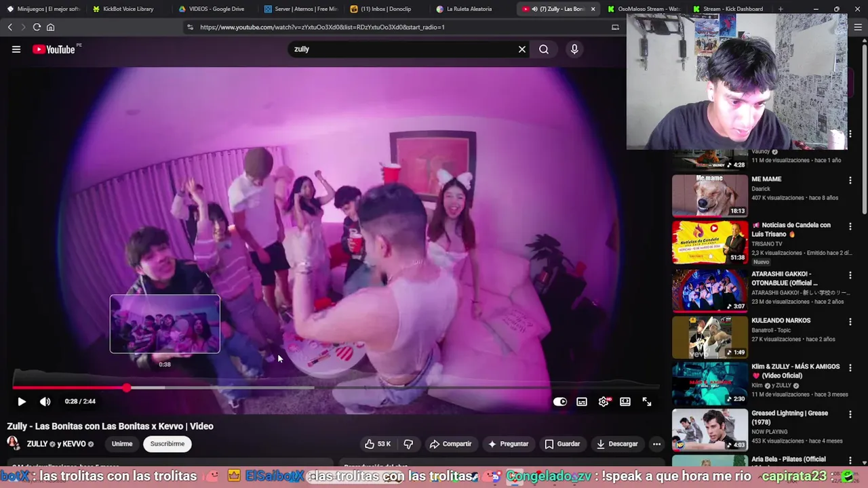Open Klim & ZULLY MÁS K AMIGOS video
The width and height of the screenshot is (868, 488).
click(795, 371)
